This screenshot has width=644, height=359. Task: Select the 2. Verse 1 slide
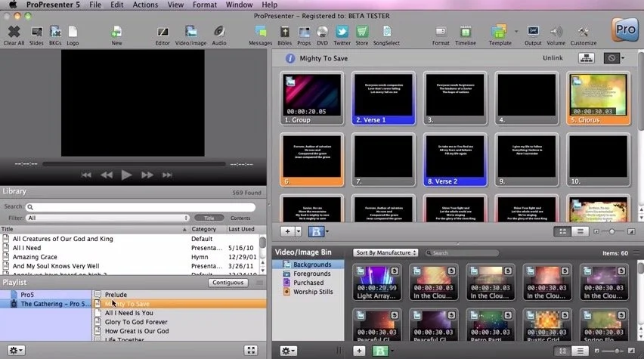384,98
